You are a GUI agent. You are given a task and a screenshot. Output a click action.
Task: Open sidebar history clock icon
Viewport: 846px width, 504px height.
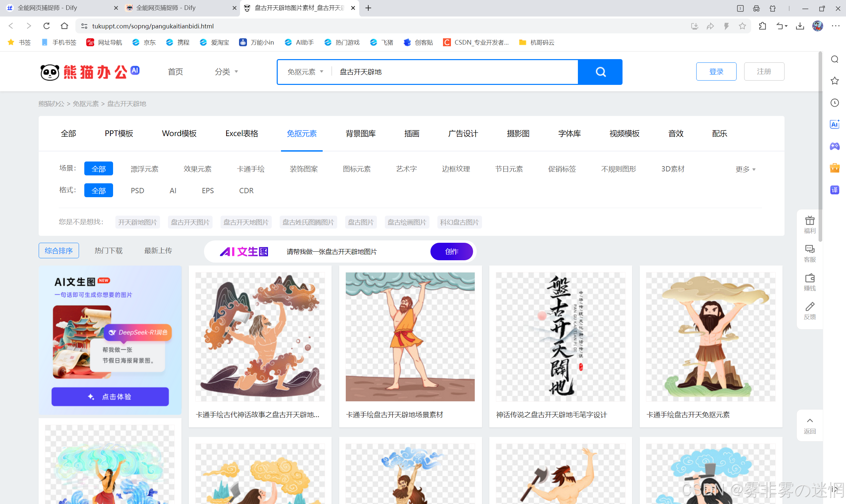click(835, 103)
